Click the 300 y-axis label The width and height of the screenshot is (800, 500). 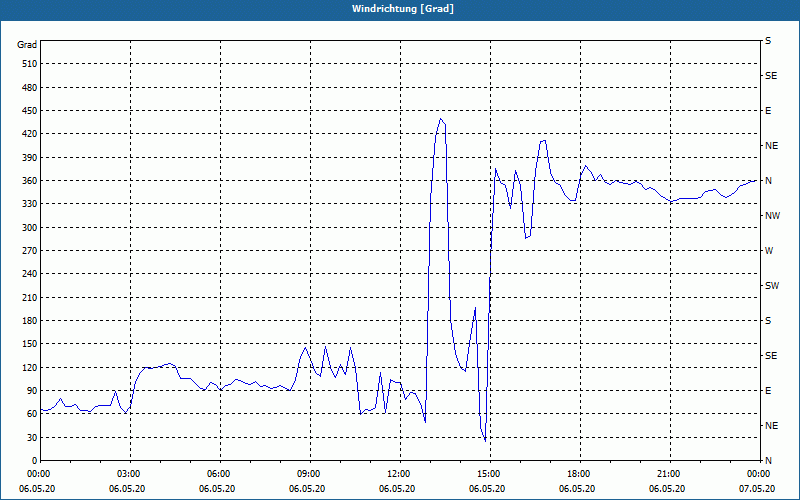[30, 228]
